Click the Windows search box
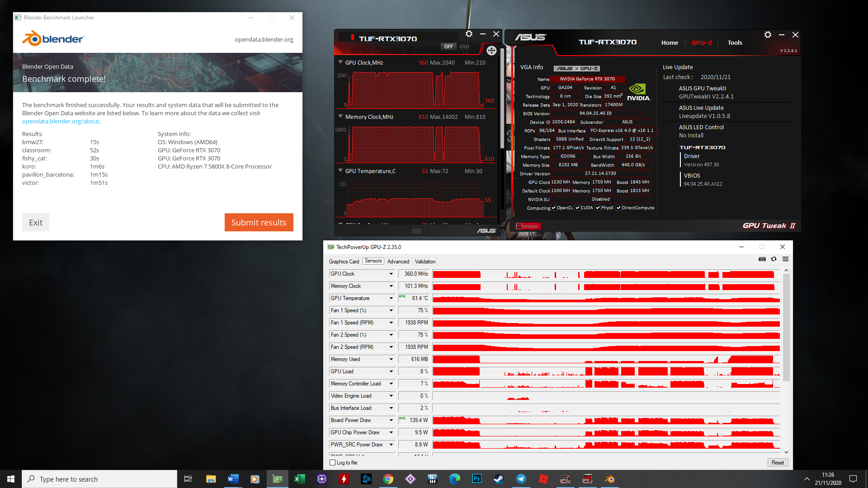 point(99,479)
